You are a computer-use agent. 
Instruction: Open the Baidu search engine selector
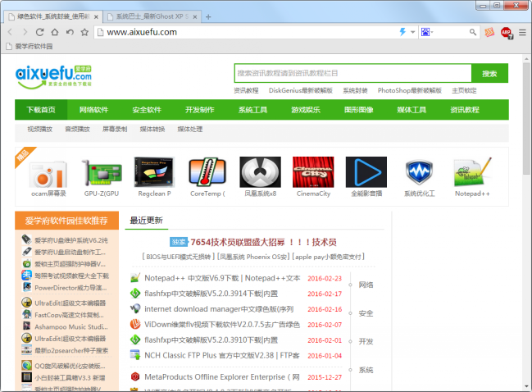coord(427,32)
